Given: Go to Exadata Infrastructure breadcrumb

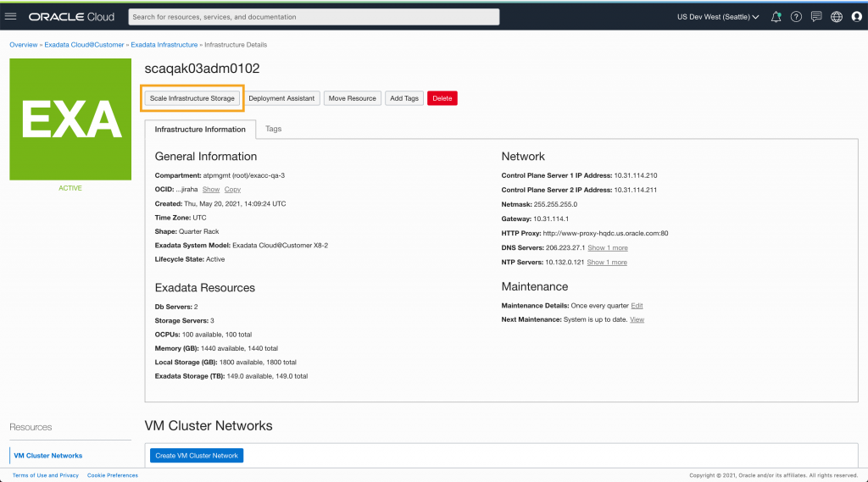Looking at the screenshot, I should 164,45.
